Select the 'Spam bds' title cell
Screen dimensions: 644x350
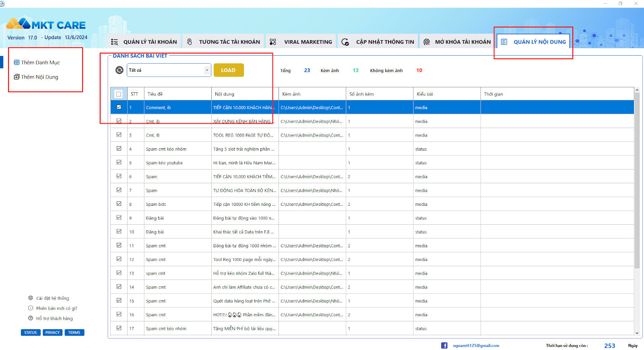click(x=178, y=204)
